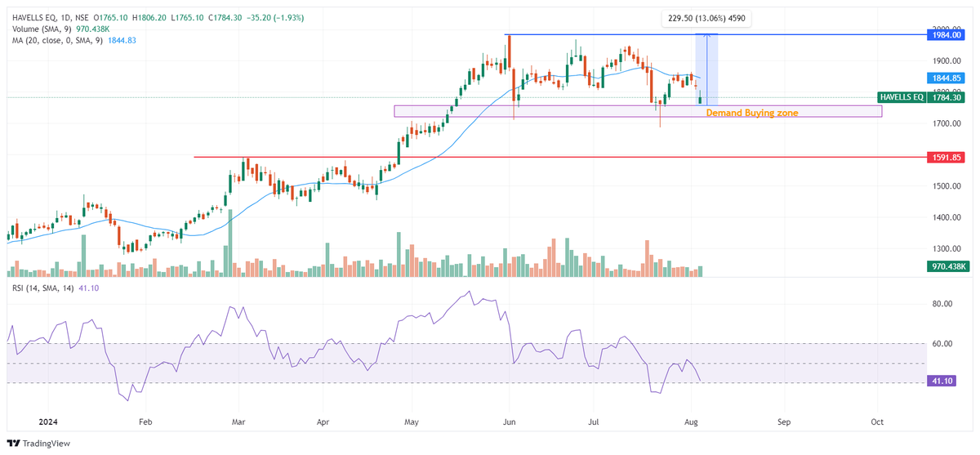This screenshot has height=455, width=980.
Task: Click the Jul time axis label
Action: click(594, 423)
